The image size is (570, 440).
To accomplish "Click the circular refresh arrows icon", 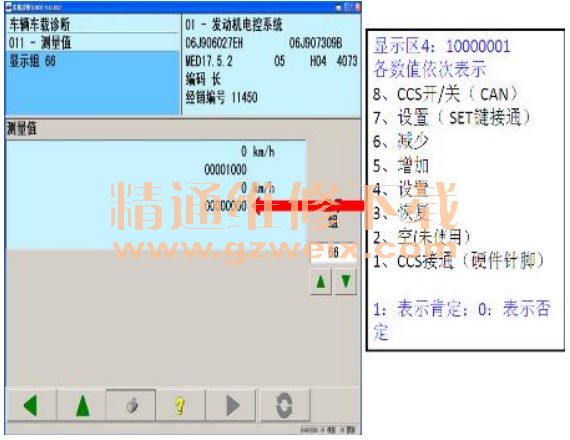I will point(285,405).
